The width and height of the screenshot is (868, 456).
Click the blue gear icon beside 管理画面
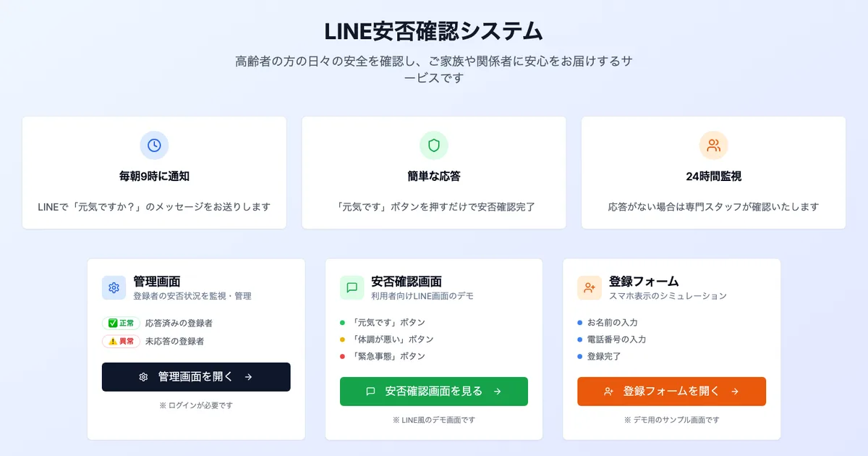pyautogui.click(x=114, y=288)
